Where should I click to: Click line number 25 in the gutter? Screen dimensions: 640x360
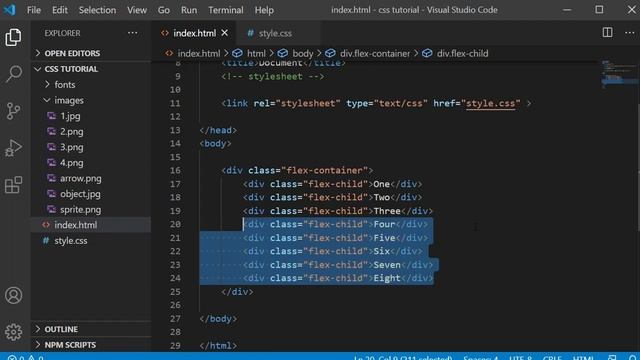[x=175, y=292]
